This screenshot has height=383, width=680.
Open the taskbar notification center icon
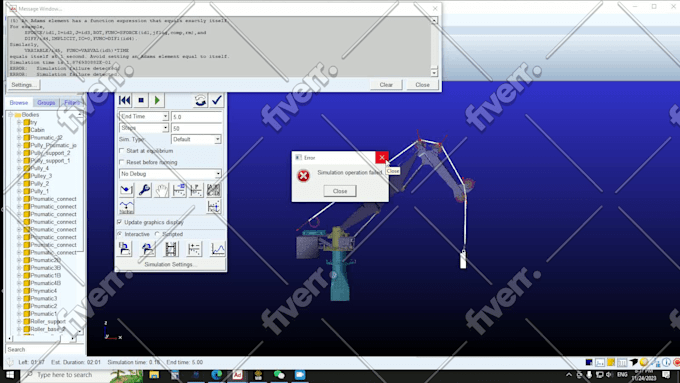click(666, 375)
